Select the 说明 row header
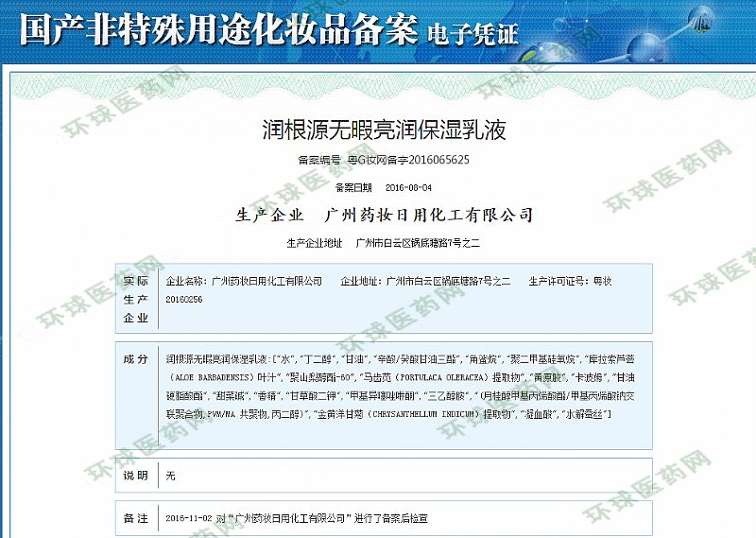The height and width of the screenshot is (538, 756). click(136, 476)
